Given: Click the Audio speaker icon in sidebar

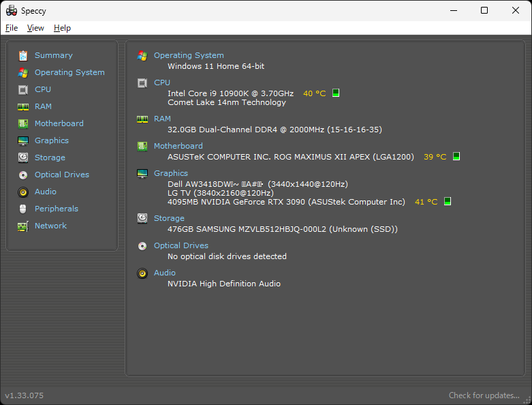Looking at the screenshot, I should click(x=23, y=192).
